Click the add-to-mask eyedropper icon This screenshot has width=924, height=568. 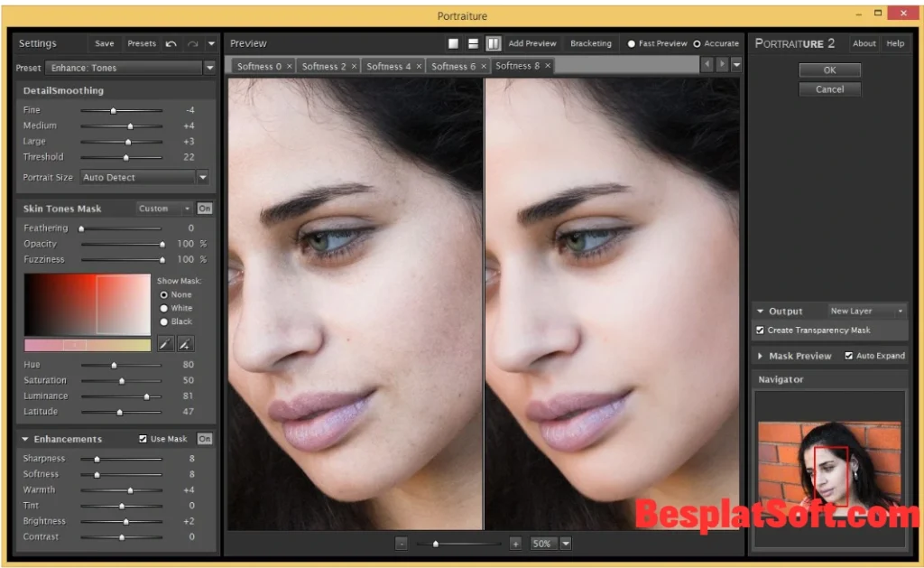186,343
